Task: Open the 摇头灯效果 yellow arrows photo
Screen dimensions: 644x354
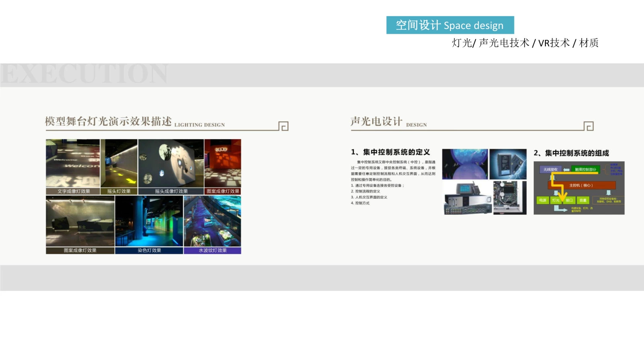Action: click(x=119, y=163)
